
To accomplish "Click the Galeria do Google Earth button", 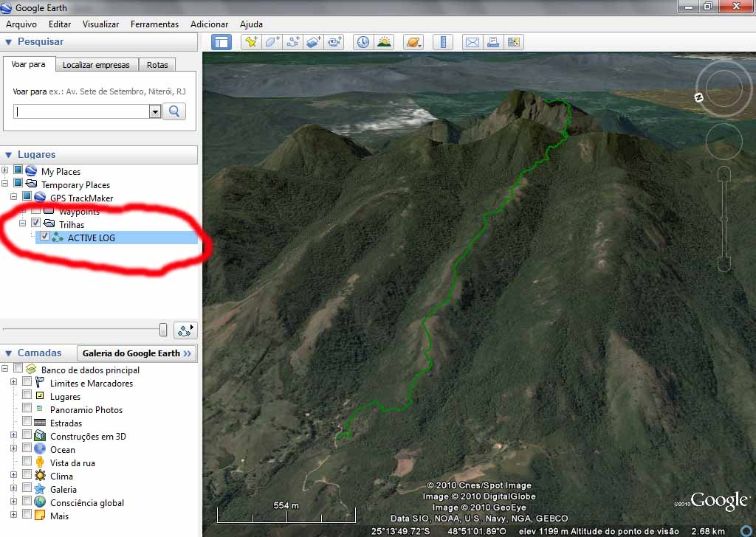I will (137, 353).
